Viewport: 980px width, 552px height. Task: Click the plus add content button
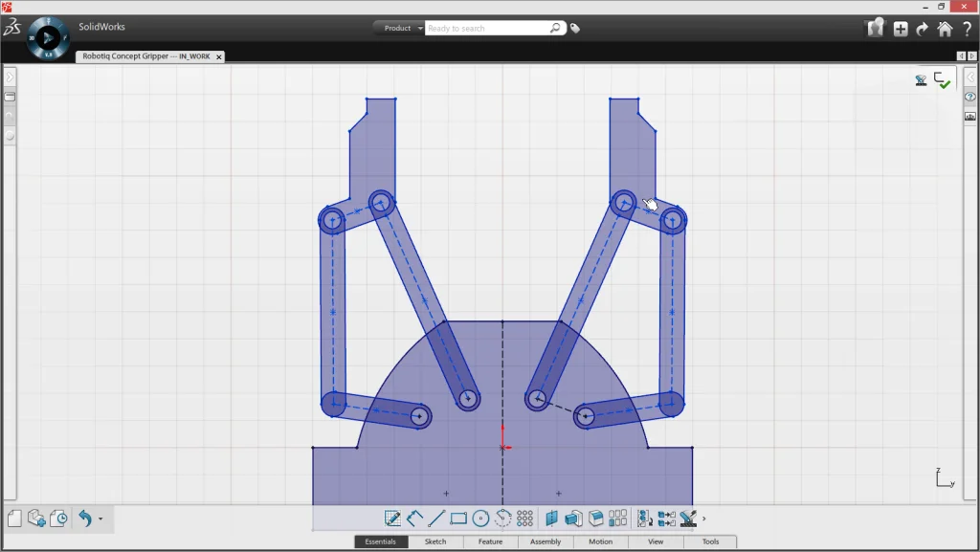pyautogui.click(x=901, y=29)
